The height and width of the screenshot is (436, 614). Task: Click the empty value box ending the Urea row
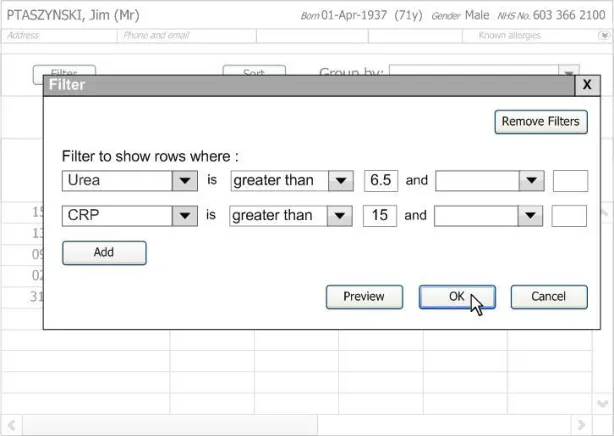pos(570,181)
